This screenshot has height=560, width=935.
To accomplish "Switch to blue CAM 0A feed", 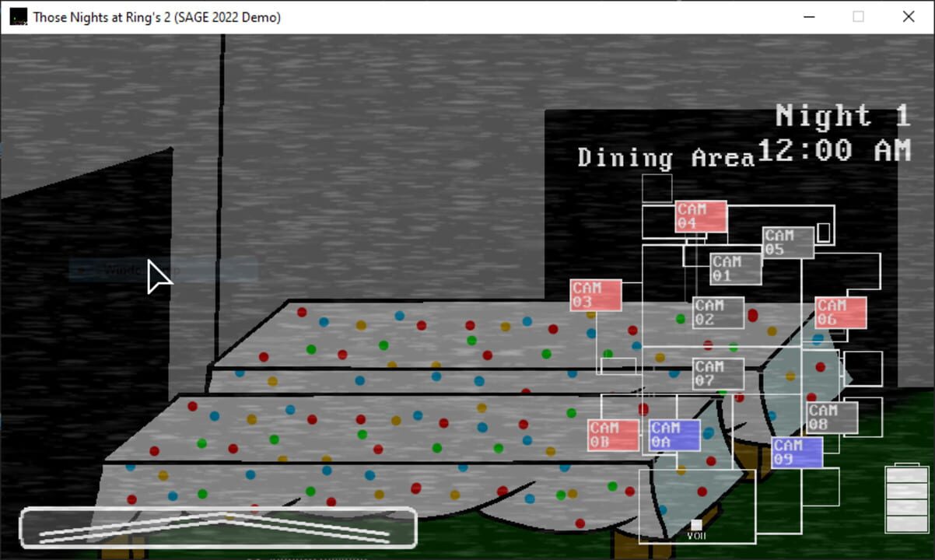I will click(674, 434).
